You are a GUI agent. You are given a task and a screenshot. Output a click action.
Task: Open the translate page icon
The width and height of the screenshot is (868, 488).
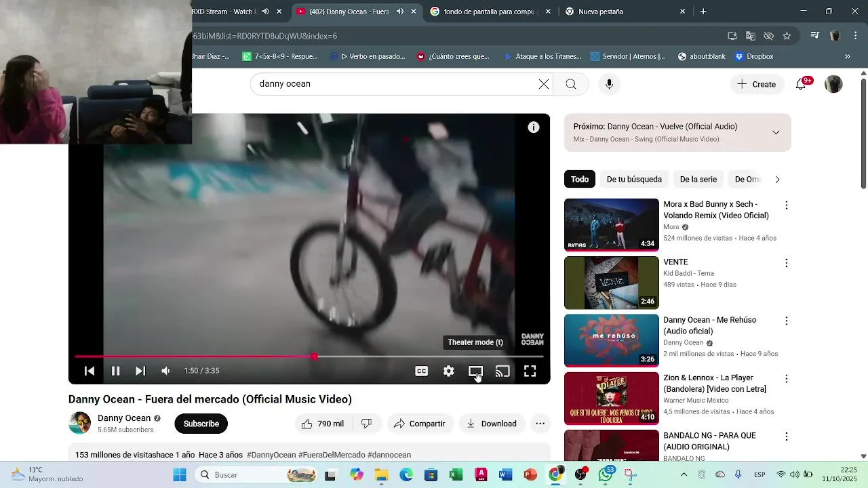pos(751,36)
